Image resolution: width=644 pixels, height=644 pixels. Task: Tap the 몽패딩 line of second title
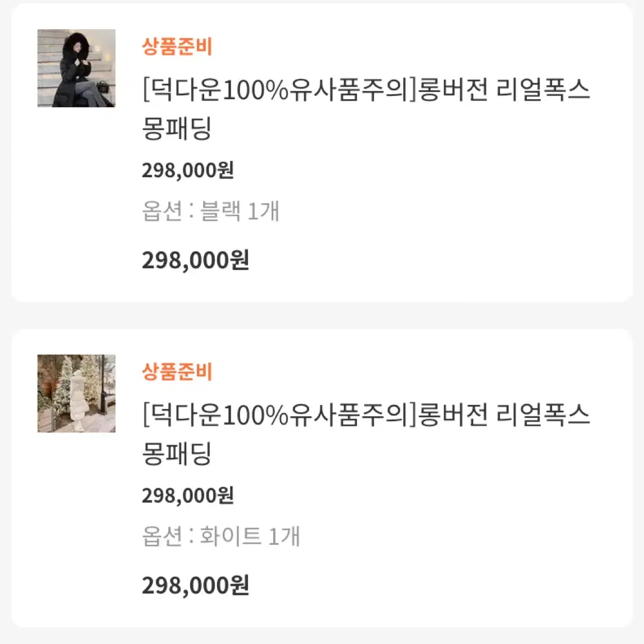click(x=177, y=453)
